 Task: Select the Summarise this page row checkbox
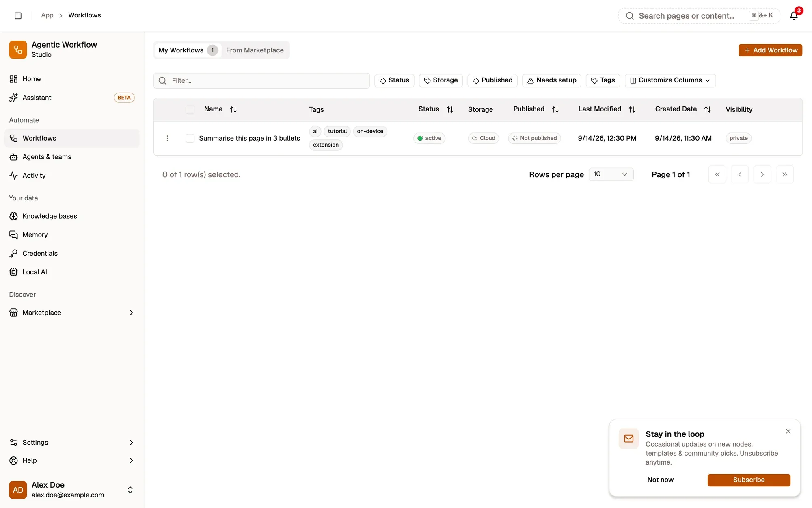(190, 138)
